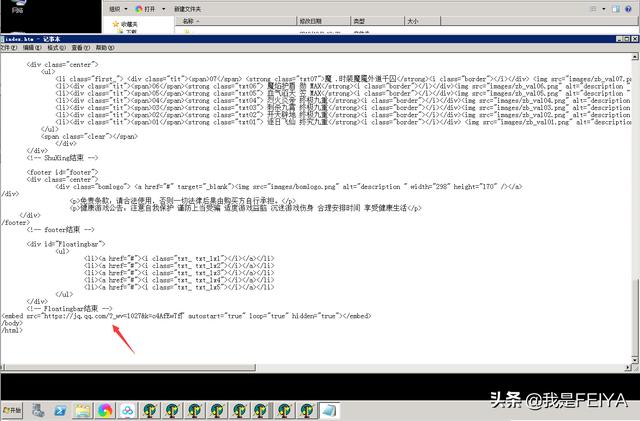Click the line with class "txt07"

click(x=343, y=78)
